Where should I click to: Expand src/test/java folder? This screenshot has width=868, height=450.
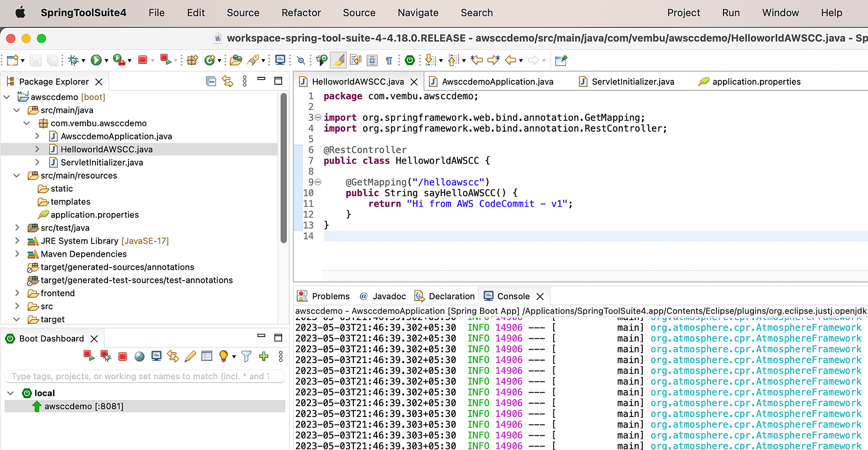(x=17, y=228)
